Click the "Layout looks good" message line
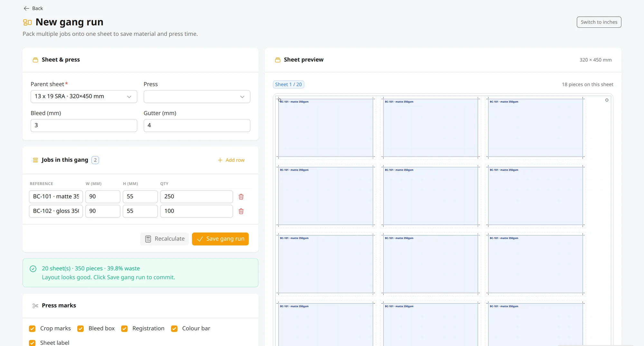This screenshot has height=346, width=644. (109, 277)
